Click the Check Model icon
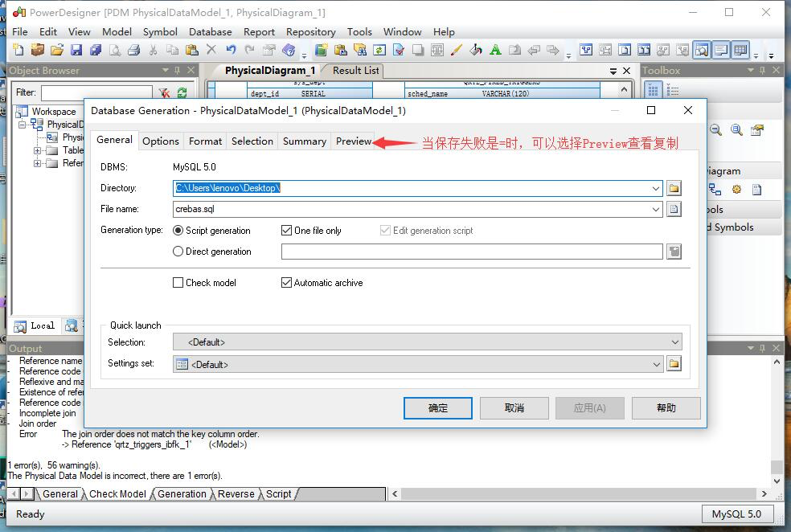This screenshot has width=791, height=532. click(x=399, y=50)
